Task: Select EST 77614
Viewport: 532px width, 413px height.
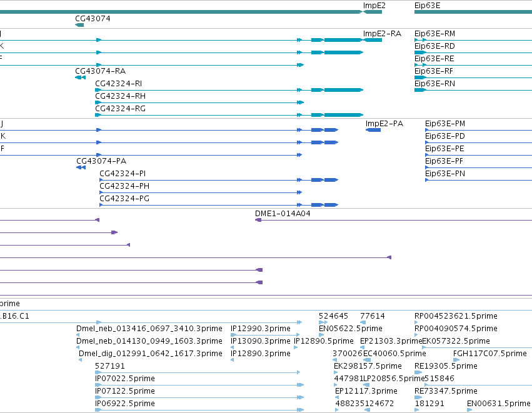Action: [373, 316]
